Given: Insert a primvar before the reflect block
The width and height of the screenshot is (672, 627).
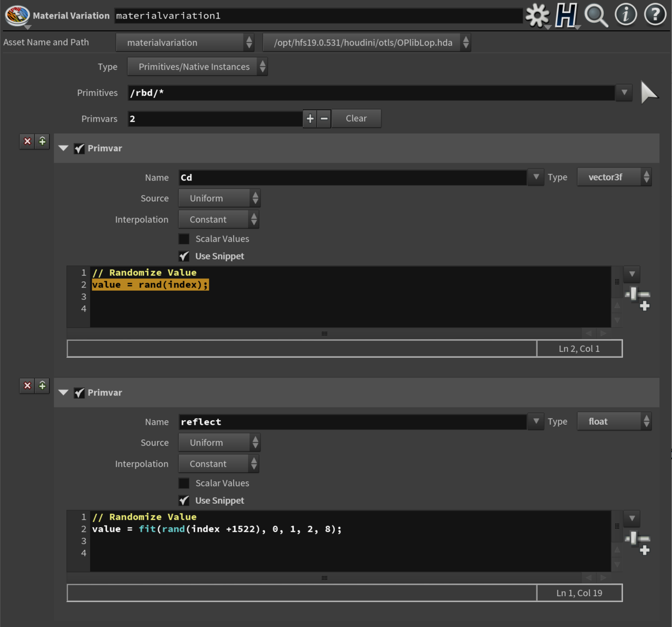Looking at the screenshot, I should pos(43,386).
